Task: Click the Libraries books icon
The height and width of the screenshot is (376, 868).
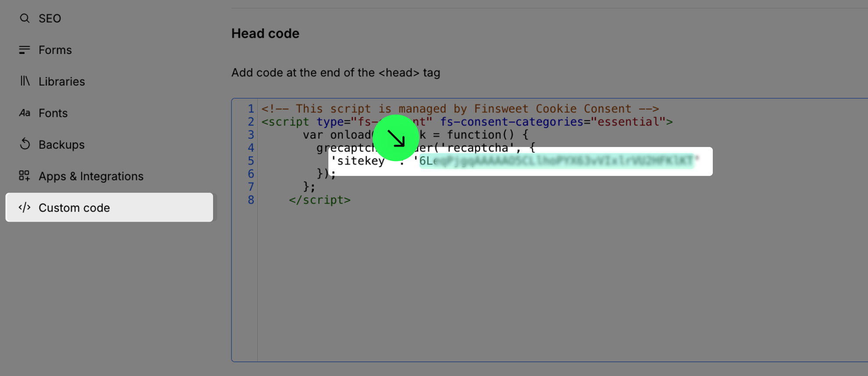Action: tap(25, 81)
